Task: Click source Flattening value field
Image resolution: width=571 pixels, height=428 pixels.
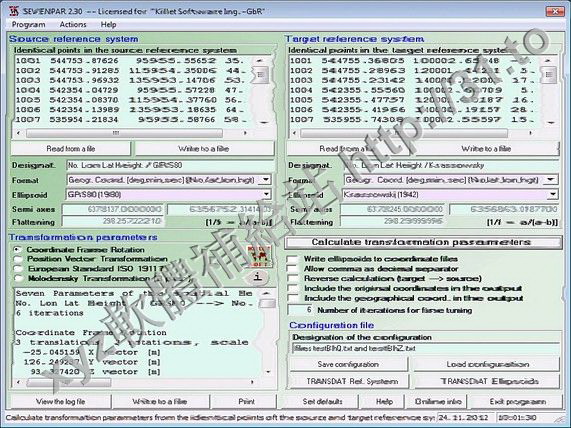Action: point(113,221)
